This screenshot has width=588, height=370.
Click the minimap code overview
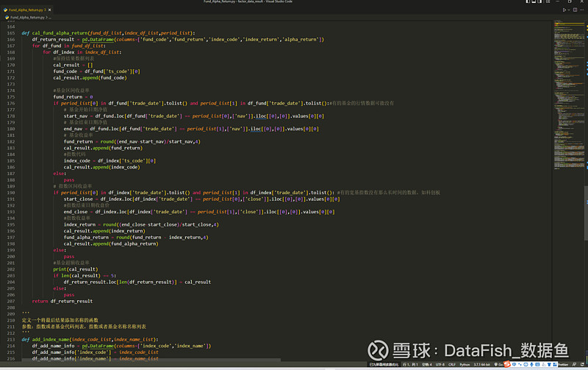[569, 94]
